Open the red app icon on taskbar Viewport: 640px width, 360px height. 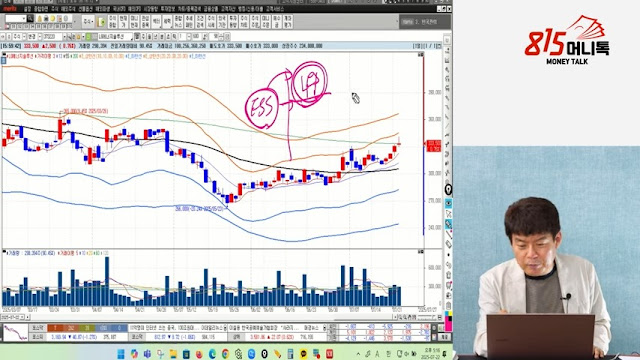pos(329,354)
